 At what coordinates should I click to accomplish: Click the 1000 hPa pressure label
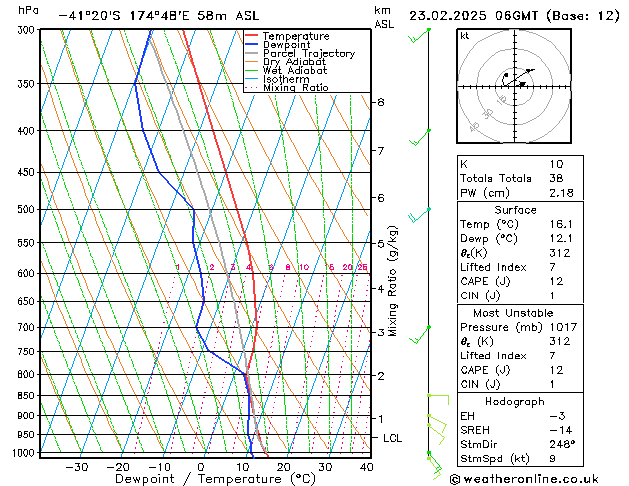pos(24,453)
